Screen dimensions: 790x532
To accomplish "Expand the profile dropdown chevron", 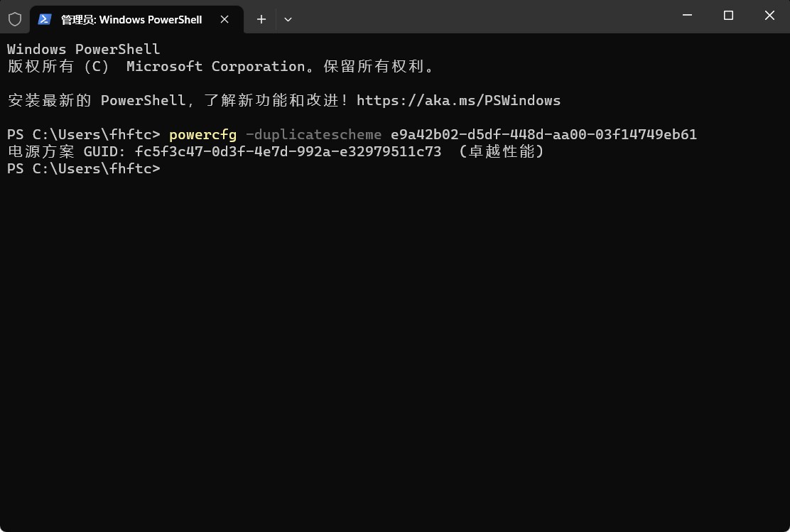I will click(288, 19).
